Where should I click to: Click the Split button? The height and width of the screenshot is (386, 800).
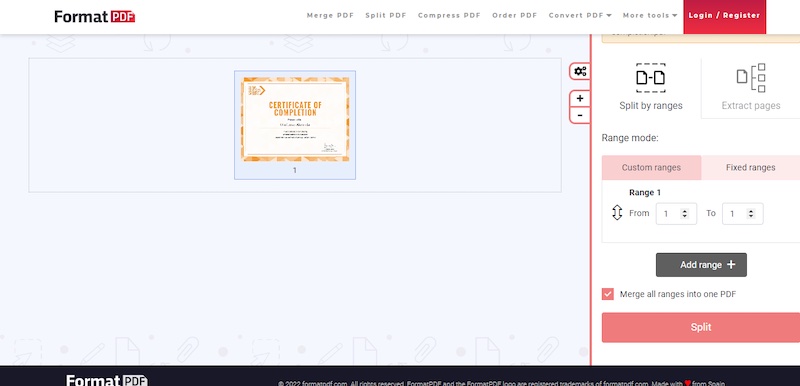(x=701, y=327)
